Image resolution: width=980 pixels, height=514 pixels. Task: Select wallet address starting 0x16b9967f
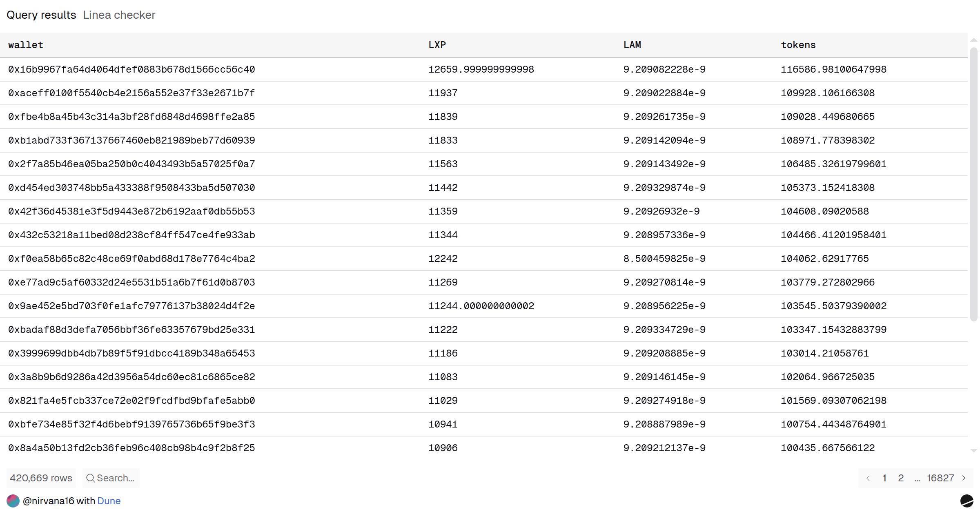click(131, 69)
